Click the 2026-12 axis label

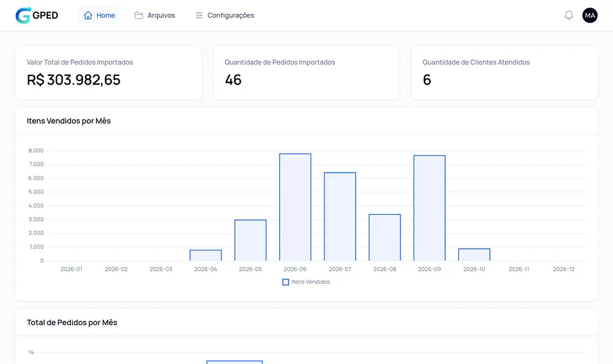[564, 269]
